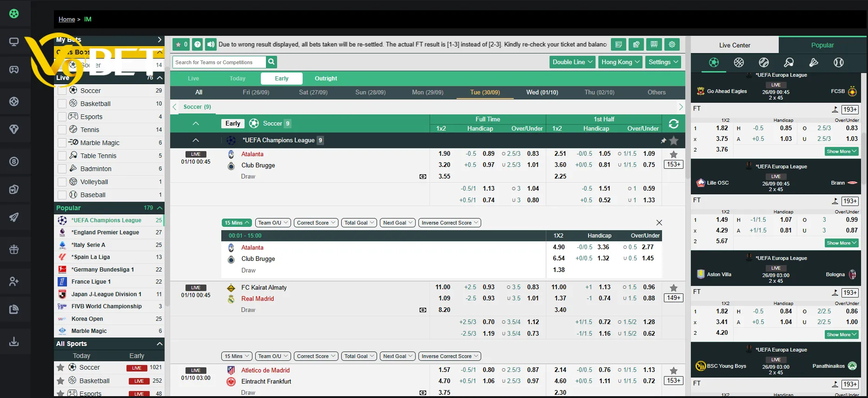Click the favorites star counter button
The image size is (868, 398).
click(x=181, y=45)
